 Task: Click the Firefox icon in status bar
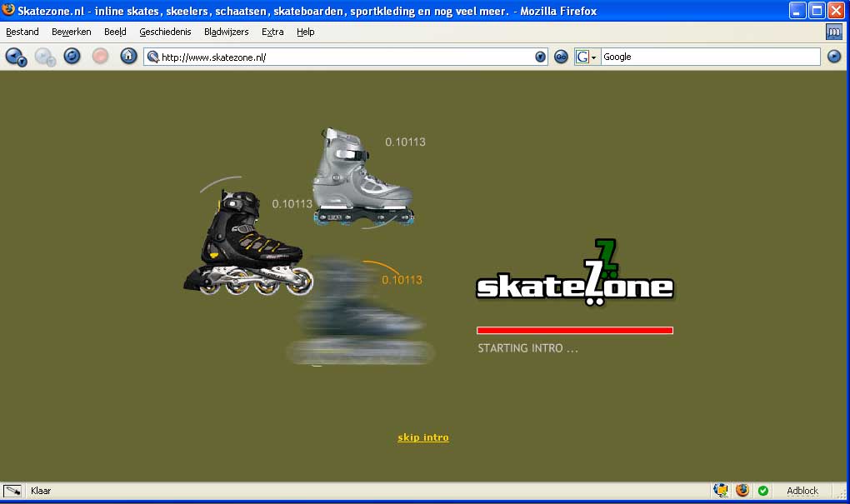click(x=742, y=491)
